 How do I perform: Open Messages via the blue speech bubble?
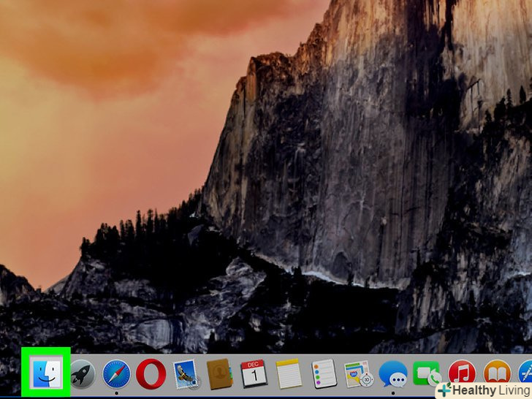(393, 375)
